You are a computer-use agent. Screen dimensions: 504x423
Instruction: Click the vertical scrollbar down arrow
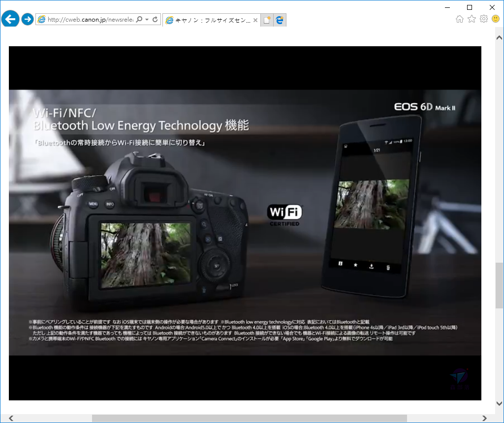pos(499,404)
